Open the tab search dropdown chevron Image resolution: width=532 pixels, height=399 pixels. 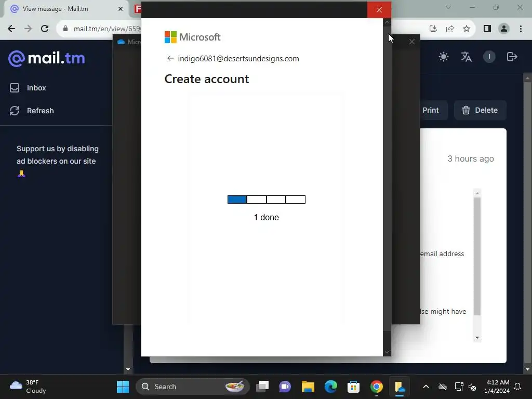click(x=448, y=7)
